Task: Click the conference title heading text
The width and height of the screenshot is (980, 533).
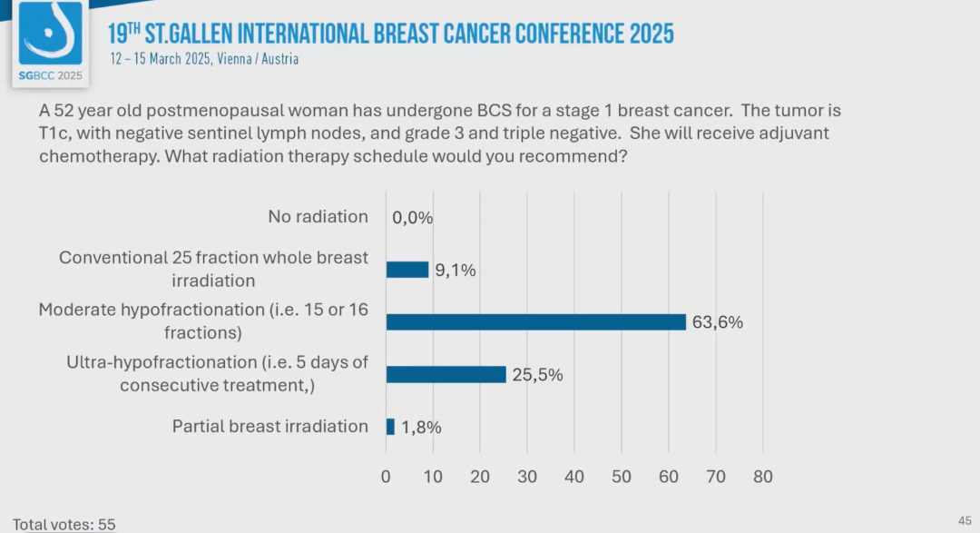Action: [391, 34]
